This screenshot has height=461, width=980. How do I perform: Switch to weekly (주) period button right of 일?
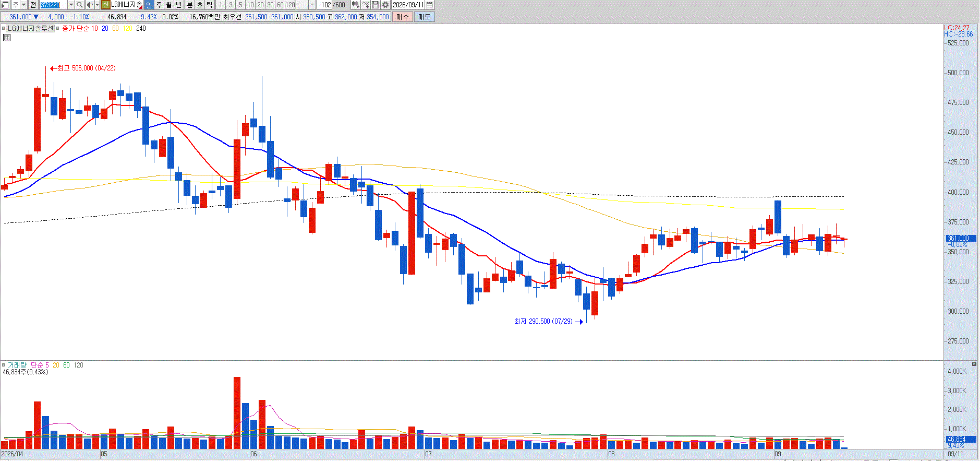pyautogui.click(x=159, y=5)
